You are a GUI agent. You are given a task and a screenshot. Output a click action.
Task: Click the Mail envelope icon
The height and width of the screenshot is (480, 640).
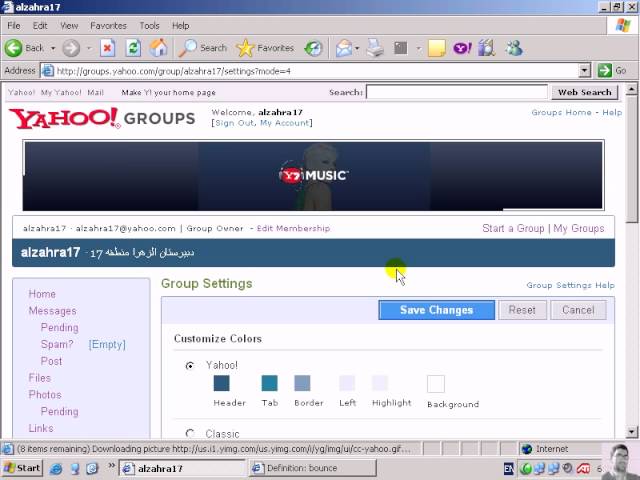coord(344,48)
